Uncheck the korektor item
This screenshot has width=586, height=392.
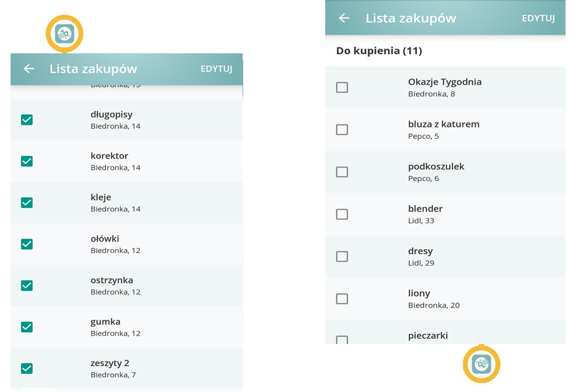(27, 161)
